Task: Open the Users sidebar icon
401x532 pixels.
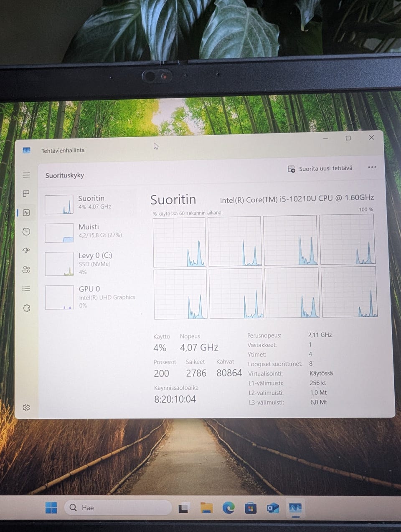Action: click(x=26, y=270)
